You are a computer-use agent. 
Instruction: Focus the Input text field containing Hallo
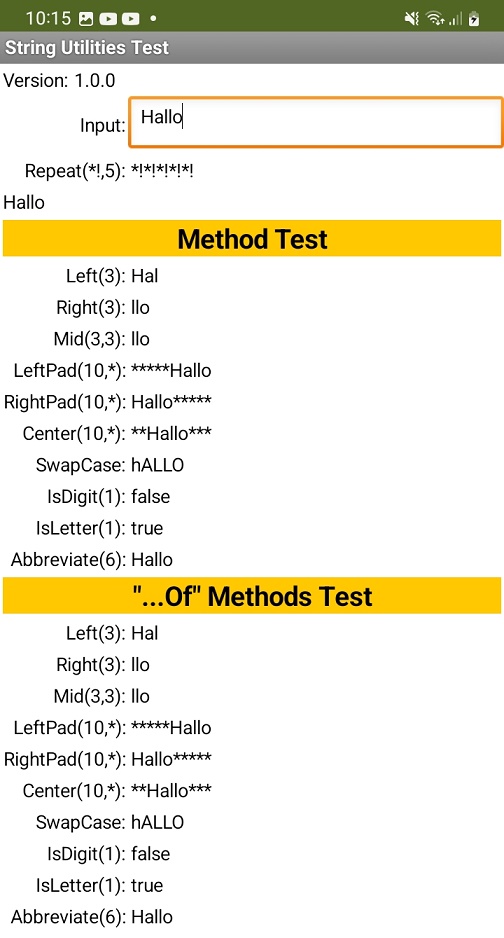(x=316, y=122)
